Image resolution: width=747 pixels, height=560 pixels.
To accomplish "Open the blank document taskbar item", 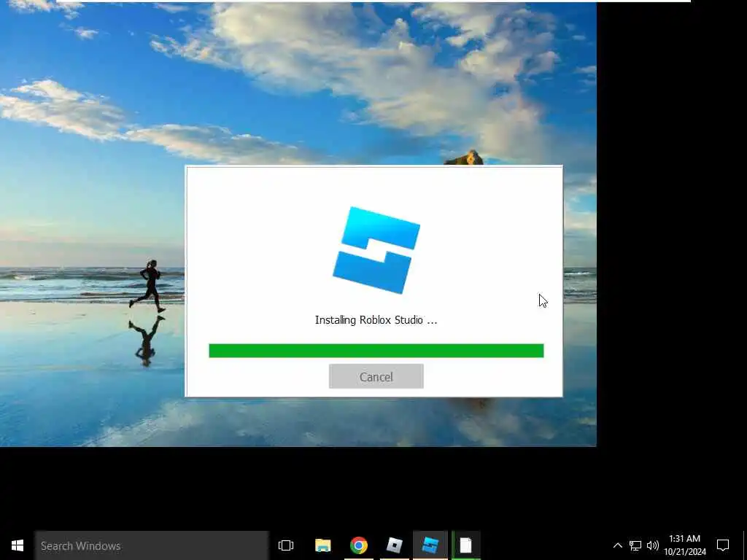I will 466,545.
